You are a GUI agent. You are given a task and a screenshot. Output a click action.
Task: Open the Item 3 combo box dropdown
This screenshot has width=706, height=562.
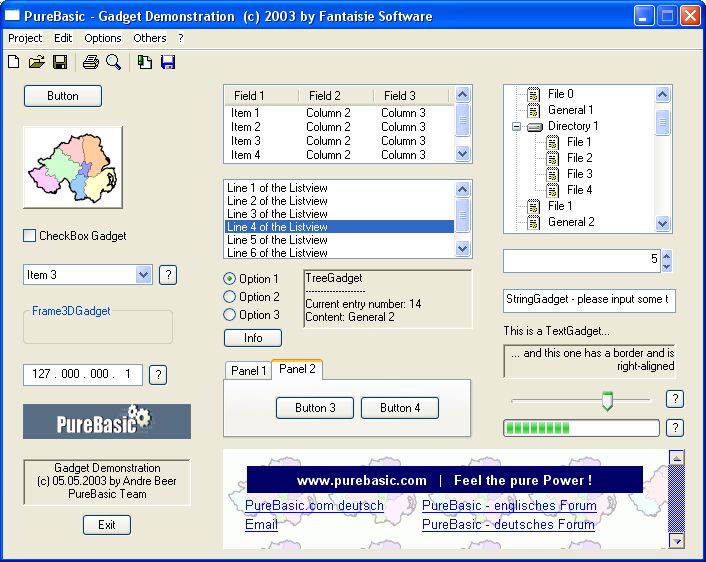[143, 274]
